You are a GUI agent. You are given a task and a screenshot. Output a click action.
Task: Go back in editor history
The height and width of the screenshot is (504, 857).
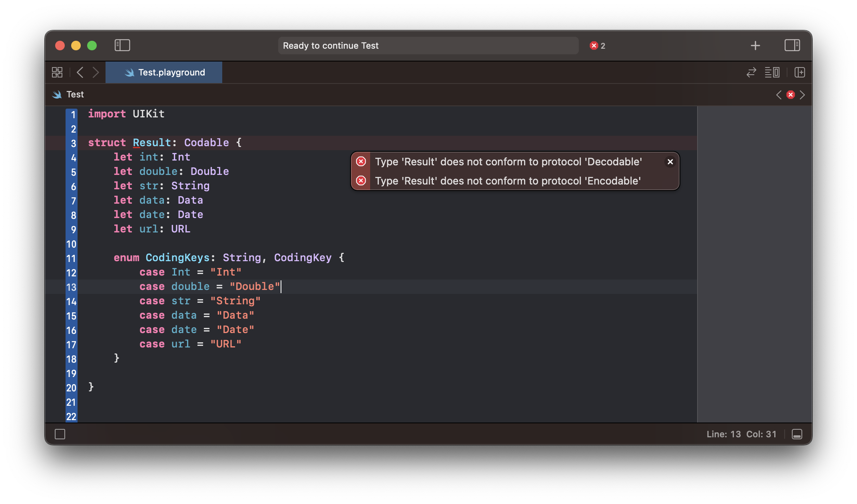coord(80,72)
